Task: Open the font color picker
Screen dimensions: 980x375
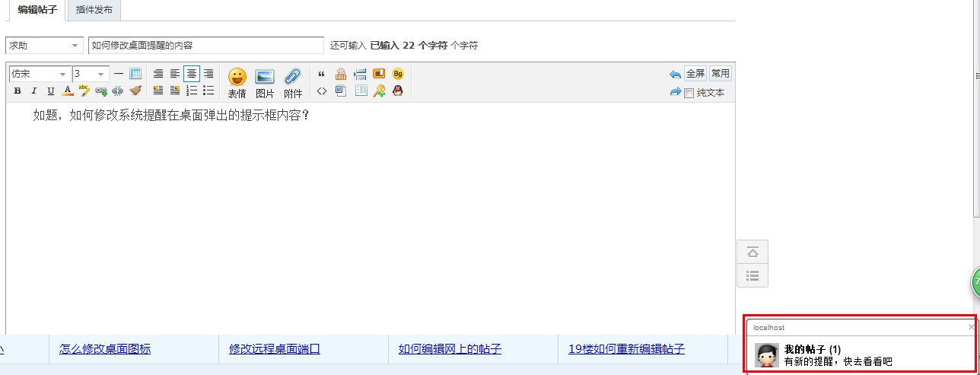Action: [x=68, y=91]
